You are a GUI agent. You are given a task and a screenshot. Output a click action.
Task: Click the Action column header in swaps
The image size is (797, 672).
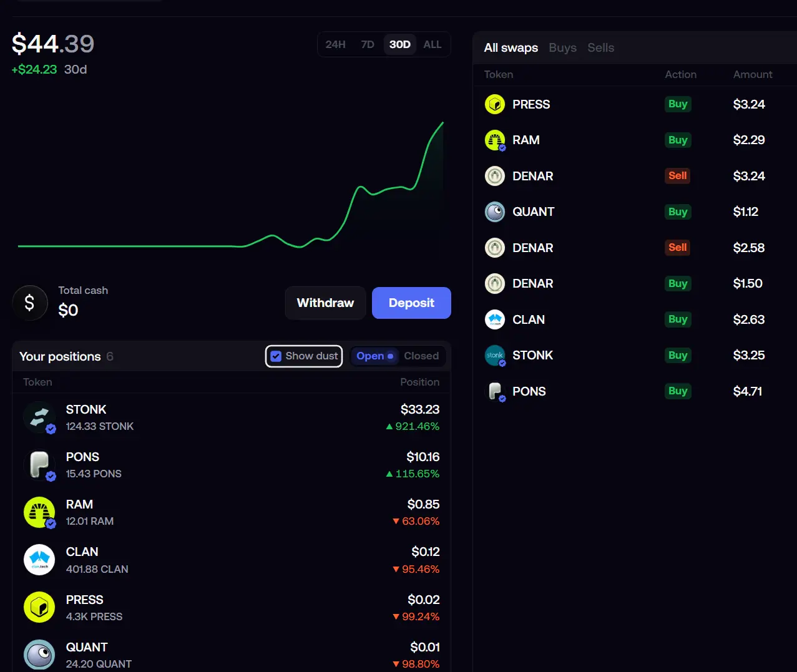click(680, 74)
